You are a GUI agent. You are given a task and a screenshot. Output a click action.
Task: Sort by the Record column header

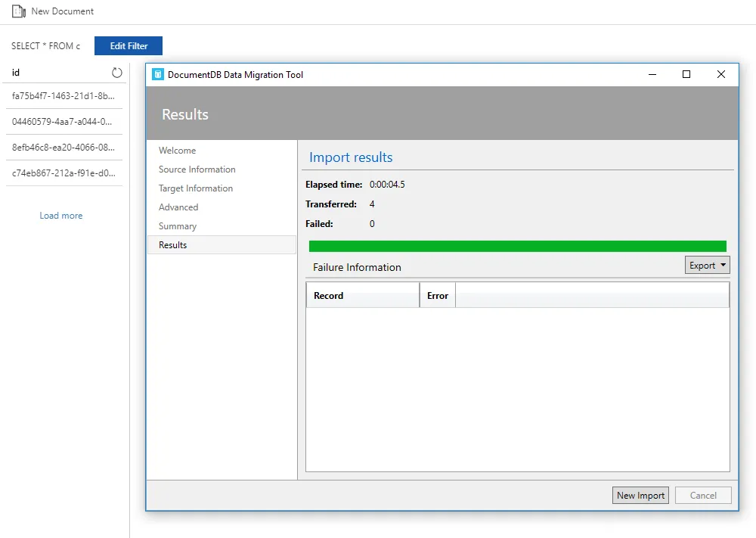[x=363, y=295]
